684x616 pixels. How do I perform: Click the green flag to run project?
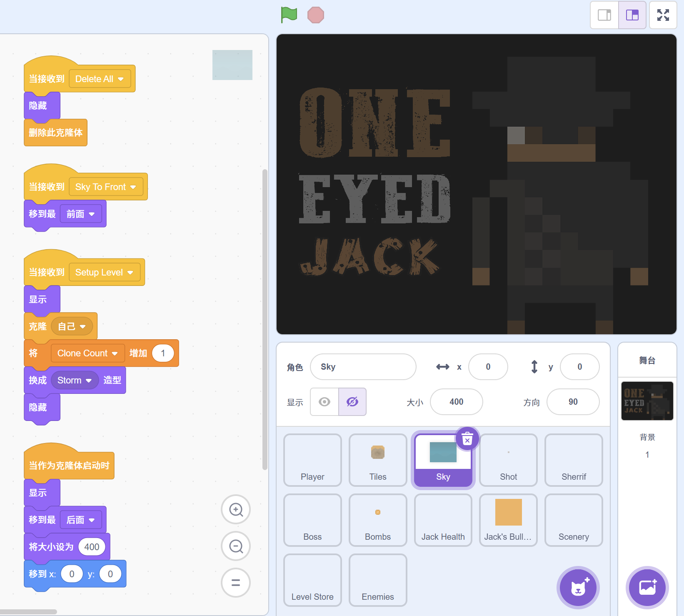[289, 15]
